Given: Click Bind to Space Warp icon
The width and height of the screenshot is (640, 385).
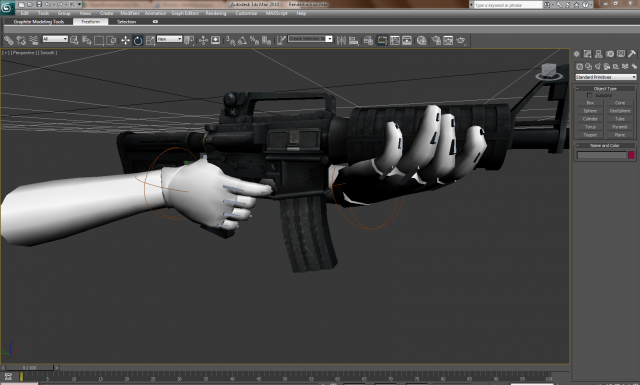Looking at the screenshot, I should [x=33, y=40].
